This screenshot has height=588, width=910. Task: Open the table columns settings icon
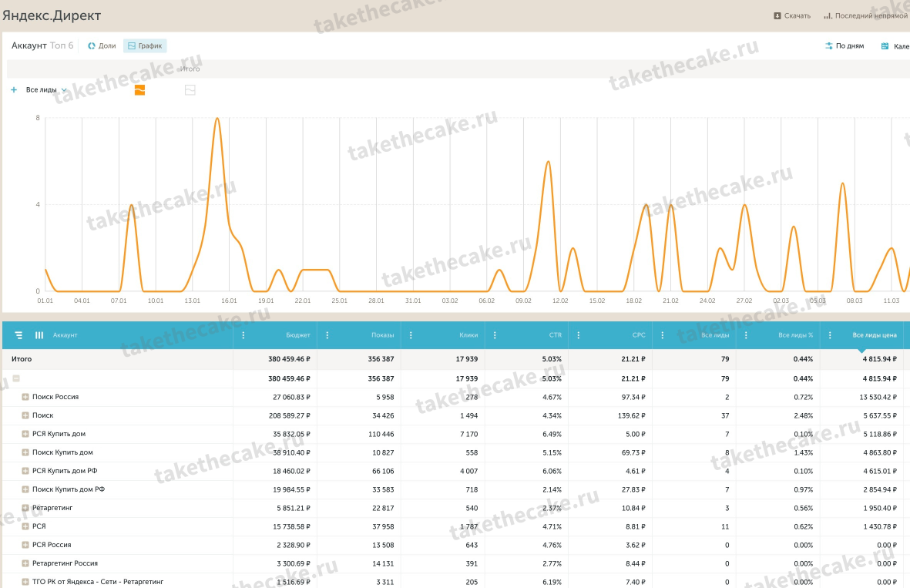coord(39,335)
